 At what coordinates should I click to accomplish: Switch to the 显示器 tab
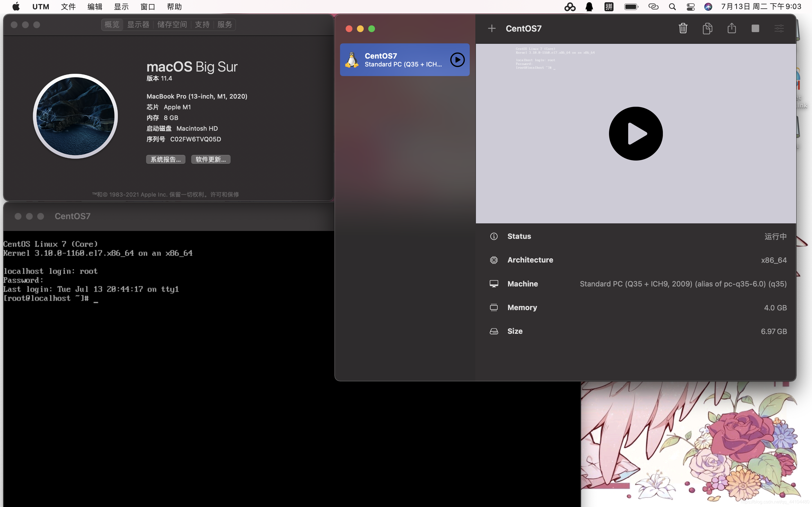point(138,25)
